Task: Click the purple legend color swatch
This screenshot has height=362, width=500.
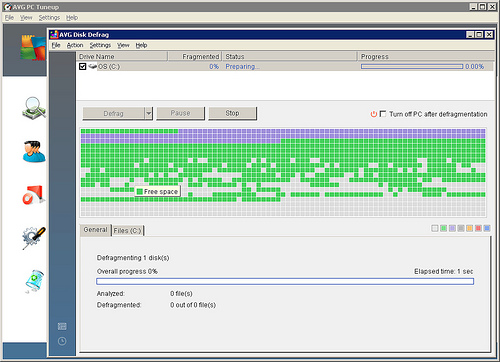Action: [452, 228]
